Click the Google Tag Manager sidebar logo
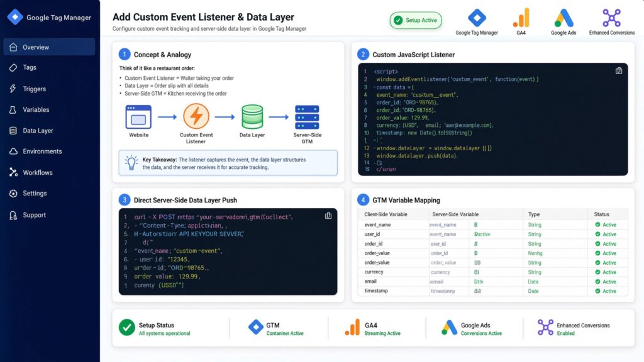644x362 pixels. click(15, 17)
